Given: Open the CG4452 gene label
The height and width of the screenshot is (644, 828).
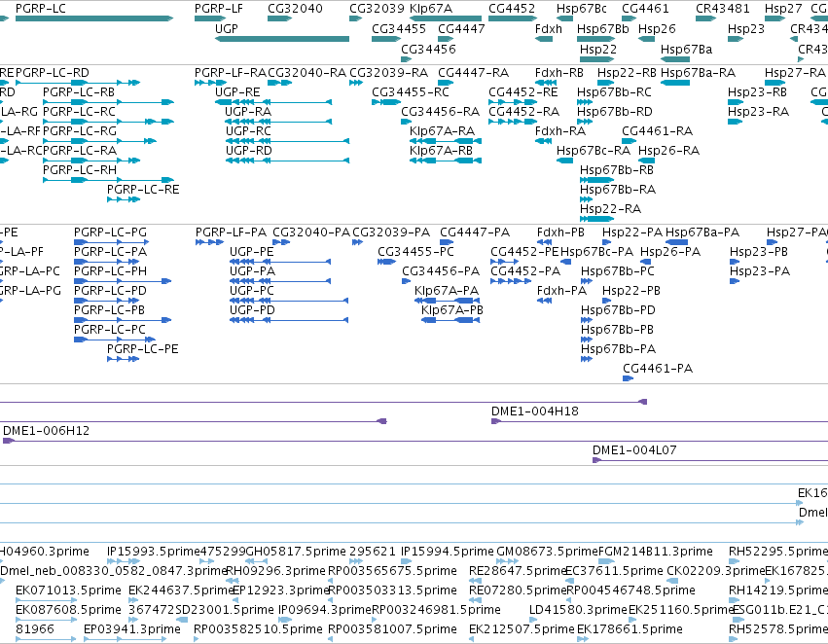Looking at the screenshot, I should coord(512,9).
